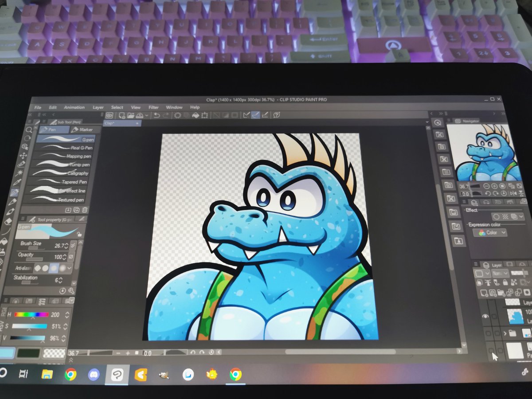The height and width of the screenshot is (399, 532).
Task: Click the Clear (dotted circle) icon
Action: pyautogui.click(x=177, y=115)
